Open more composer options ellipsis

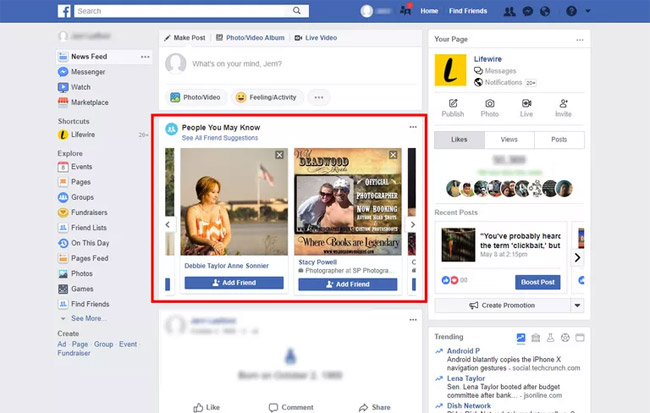click(318, 97)
